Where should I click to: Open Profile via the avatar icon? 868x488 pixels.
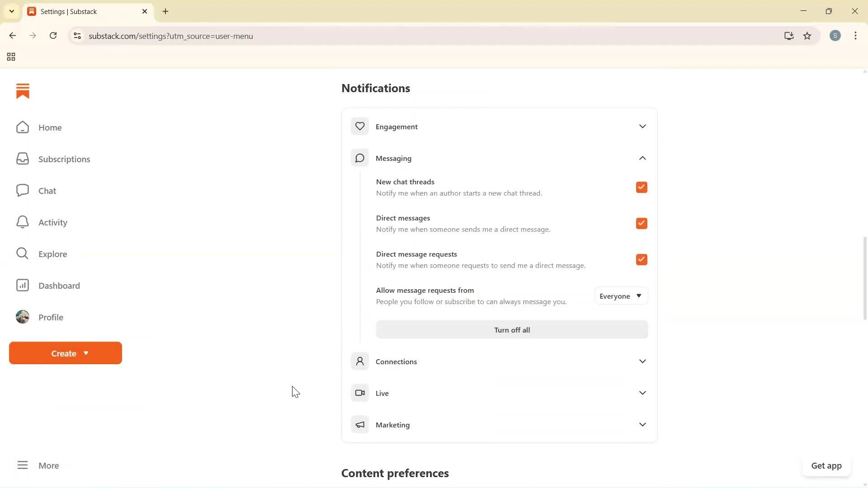click(23, 317)
